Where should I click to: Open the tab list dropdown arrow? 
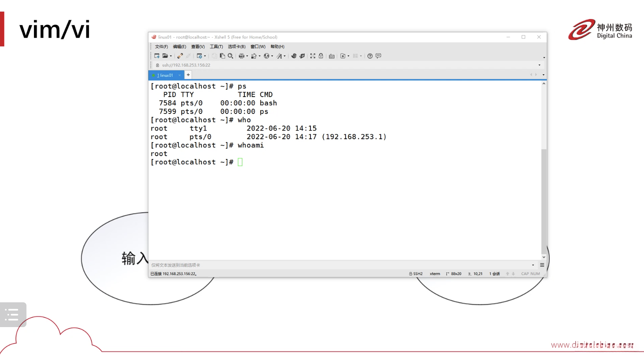point(543,75)
